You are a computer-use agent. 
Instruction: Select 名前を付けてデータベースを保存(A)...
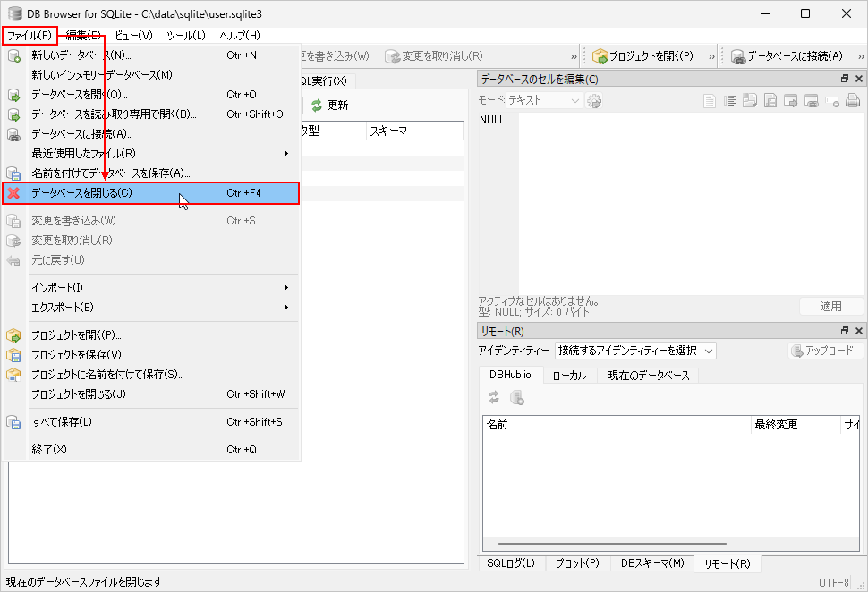[150, 173]
